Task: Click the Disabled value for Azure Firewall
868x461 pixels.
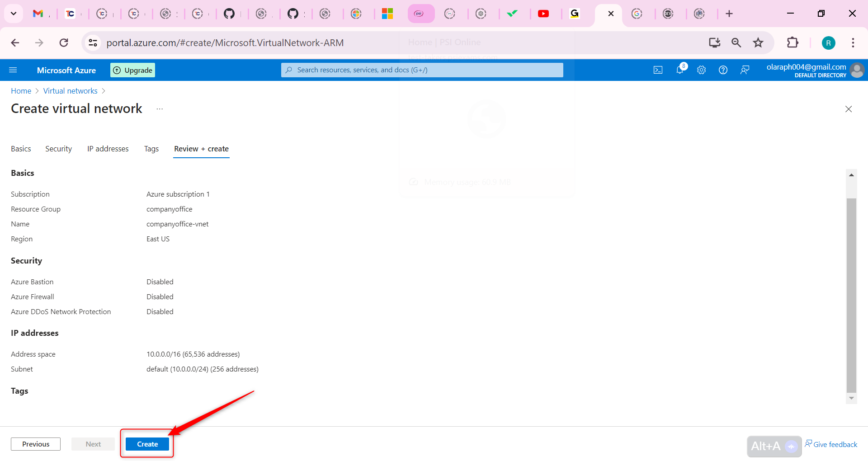Action: pyautogui.click(x=160, y=296)
